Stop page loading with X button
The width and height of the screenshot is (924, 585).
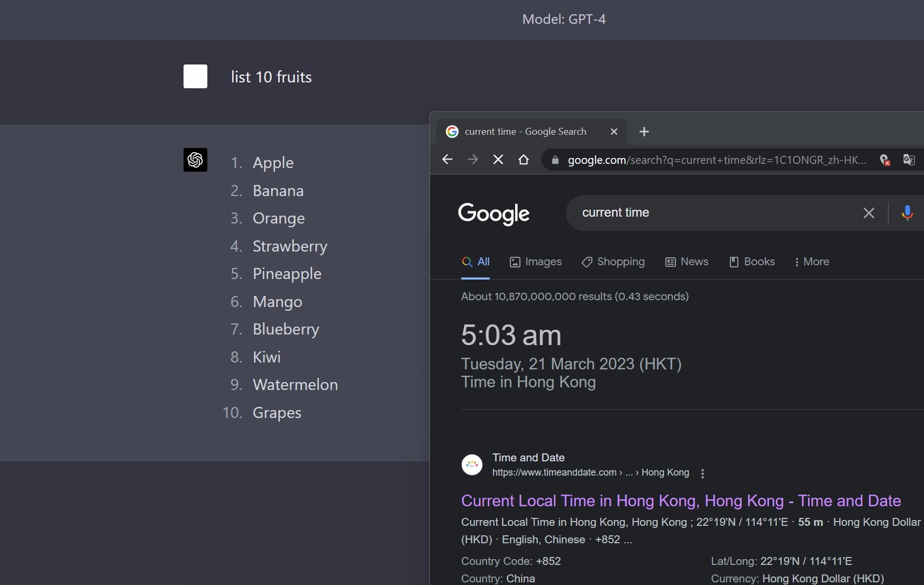pos(498,160)
